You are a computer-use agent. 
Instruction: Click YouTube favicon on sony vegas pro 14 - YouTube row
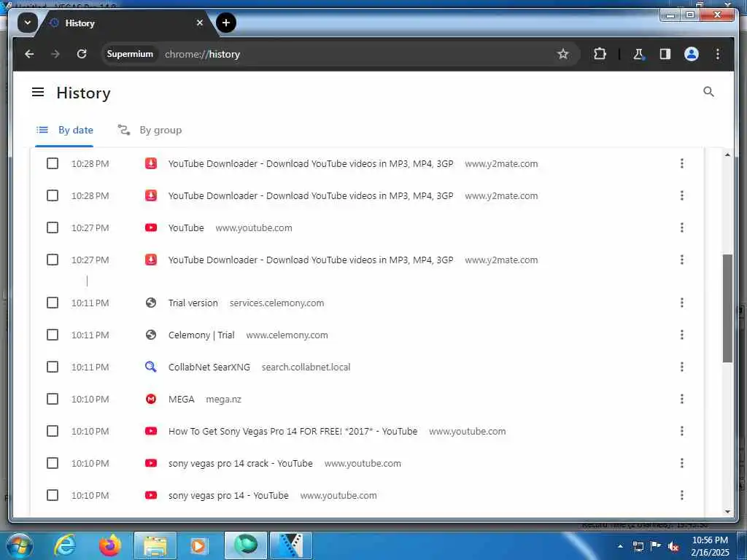[x=151, y=495]
